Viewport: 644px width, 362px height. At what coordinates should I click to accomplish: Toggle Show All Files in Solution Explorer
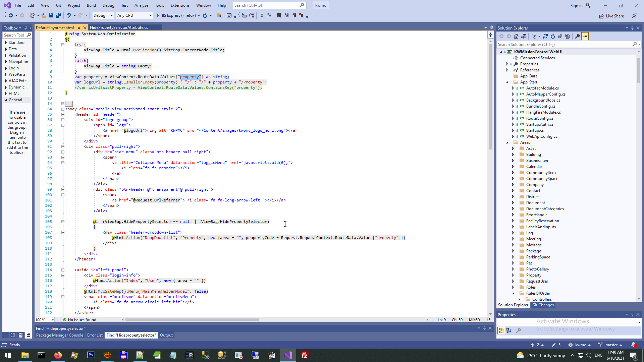coord(568,36)
